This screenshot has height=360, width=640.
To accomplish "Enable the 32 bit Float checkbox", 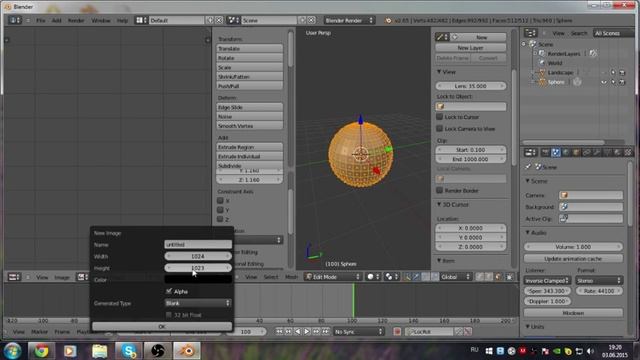I will click(x=169, y=315).
